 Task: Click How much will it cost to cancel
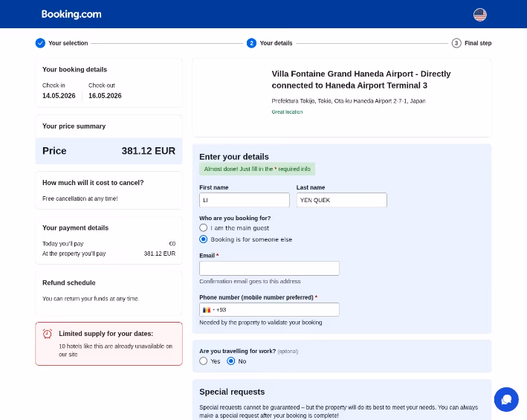coord(93,183)
